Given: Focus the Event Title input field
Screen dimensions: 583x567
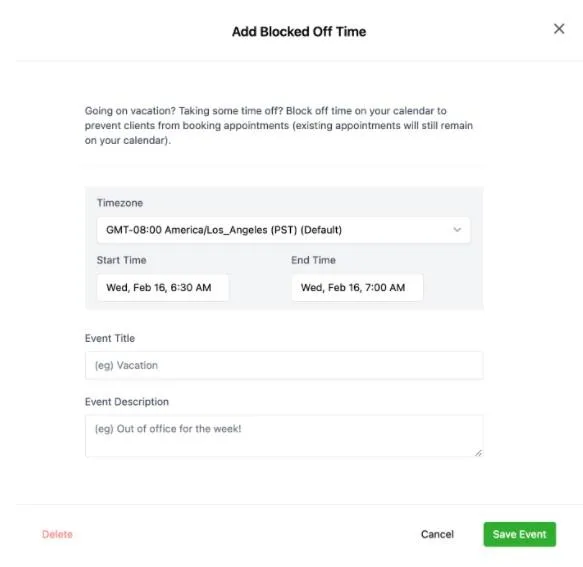Looking at the screenshot, I should tap(284, 365).
